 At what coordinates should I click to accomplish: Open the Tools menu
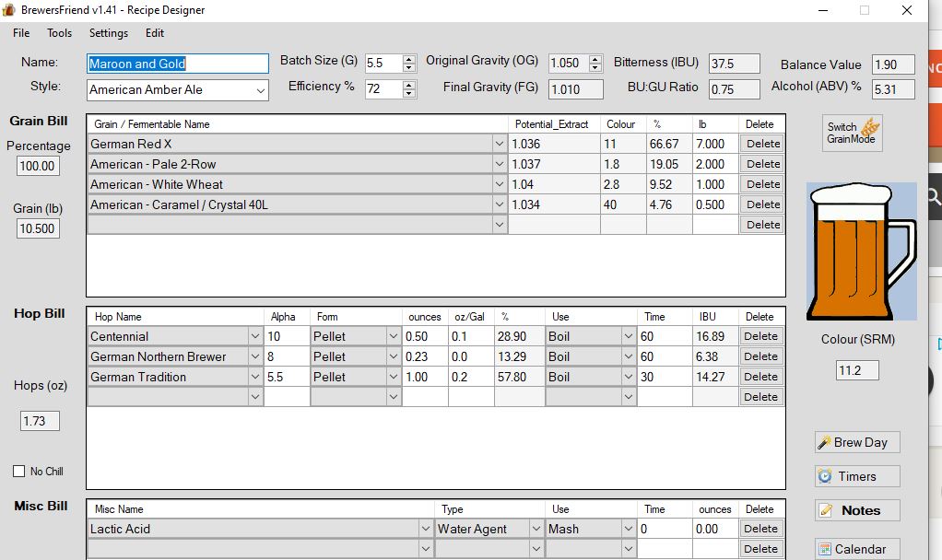(60, 33)
